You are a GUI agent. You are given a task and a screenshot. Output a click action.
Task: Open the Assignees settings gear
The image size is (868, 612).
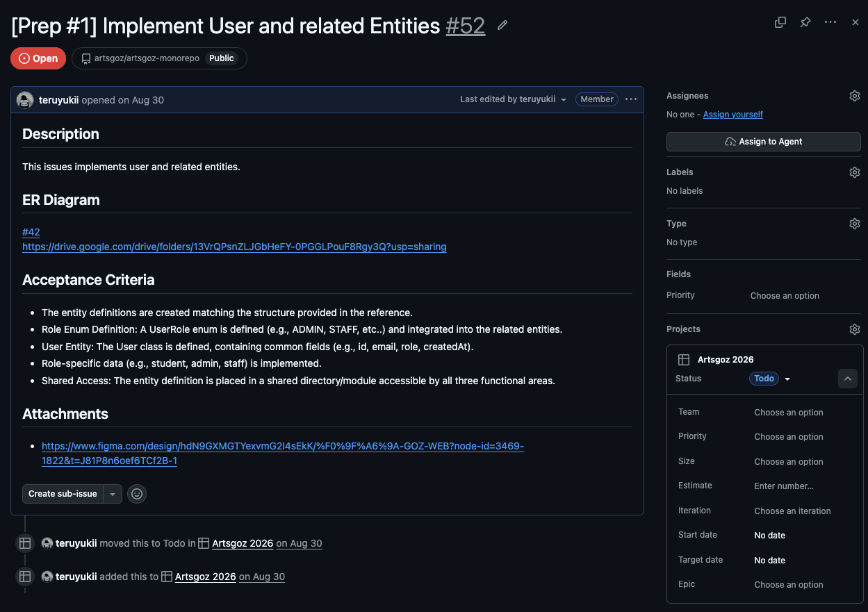click(855, 96)
